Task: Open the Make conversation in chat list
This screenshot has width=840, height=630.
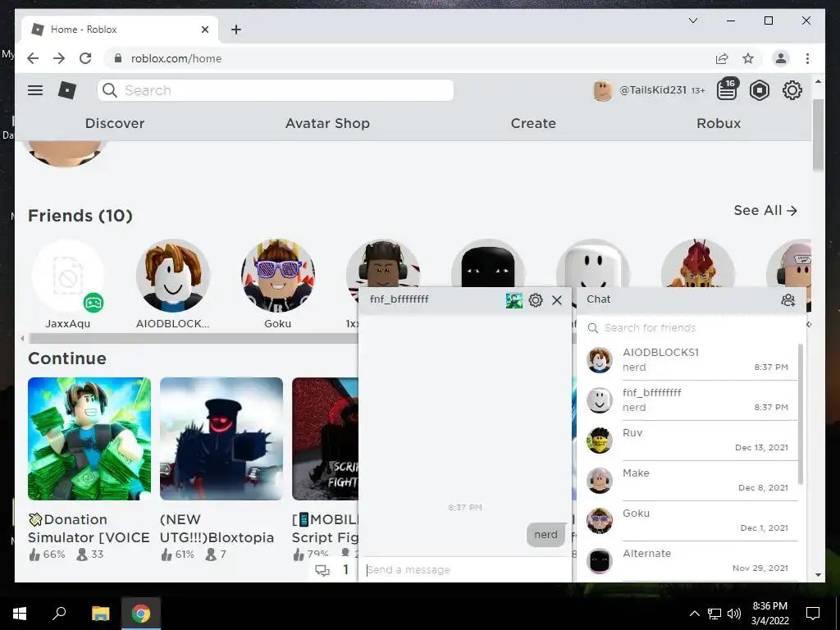Action: click(687, 481)
